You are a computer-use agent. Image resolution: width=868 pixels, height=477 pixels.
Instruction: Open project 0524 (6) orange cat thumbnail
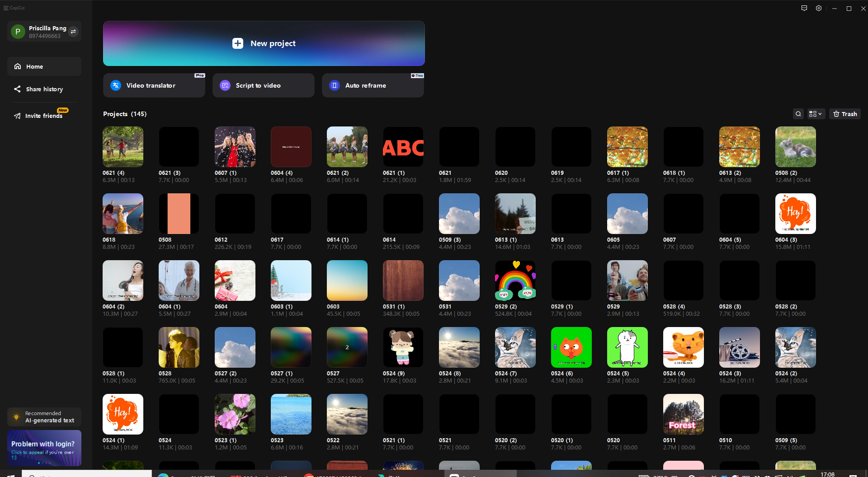tap(571, 347)
